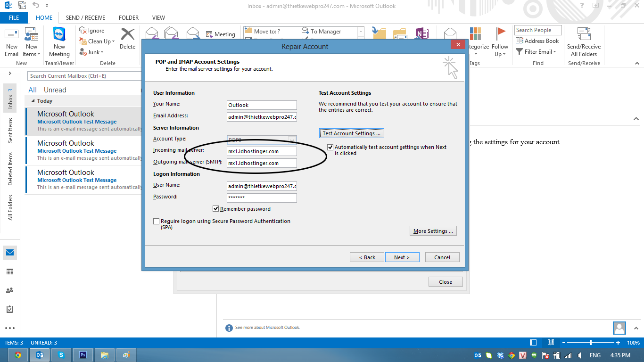Image resolution: width=644 pixels, height=362 pixels.
Task: Open the Filter Email dropdown
Action: click(x=536, y=52)
